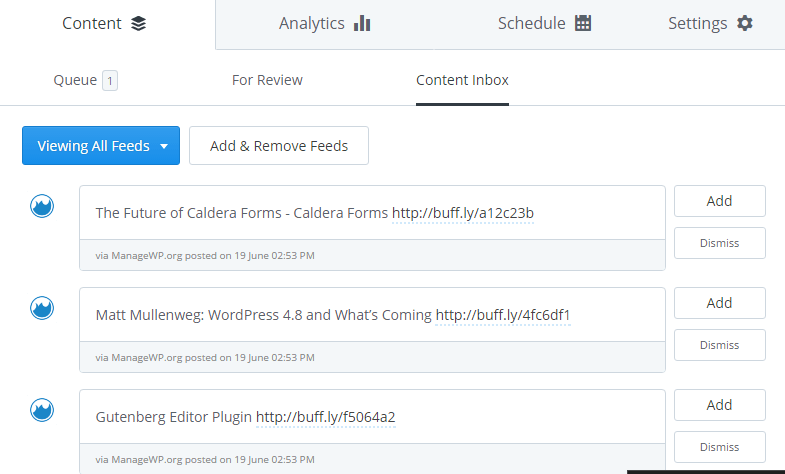The width and height of the screenshot is (785, 474).
Task: Click the Analytics bar chart icon
Action: (362, 23)
